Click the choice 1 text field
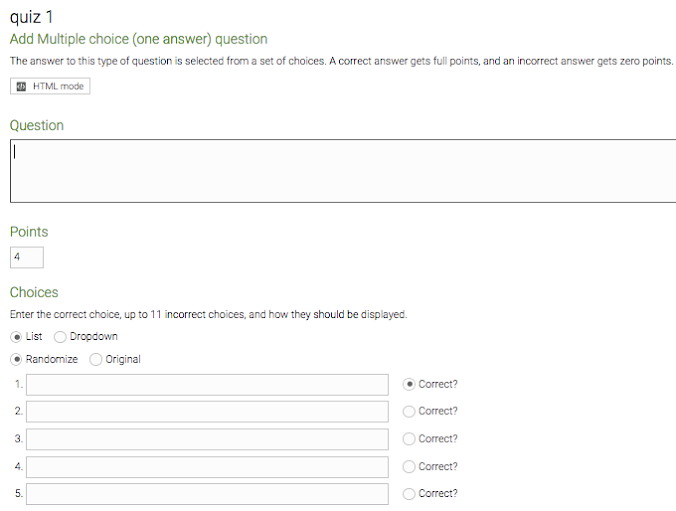 (207, 385)
